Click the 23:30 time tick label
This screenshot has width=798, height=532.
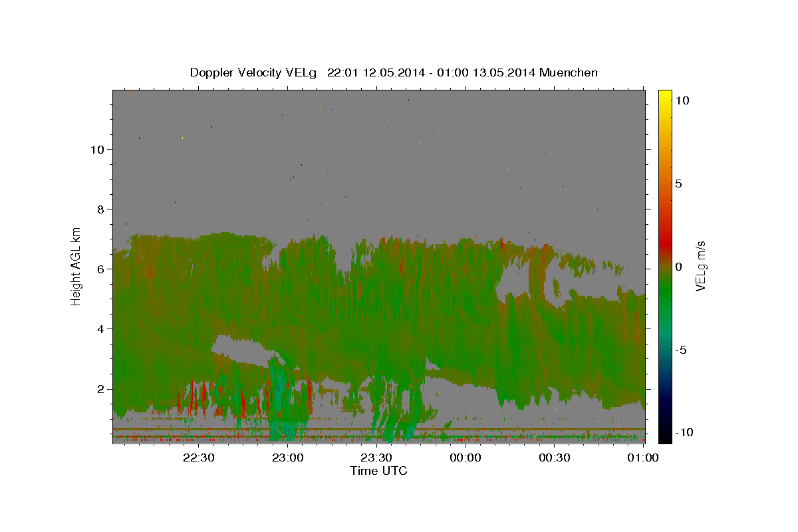[376, 458]
